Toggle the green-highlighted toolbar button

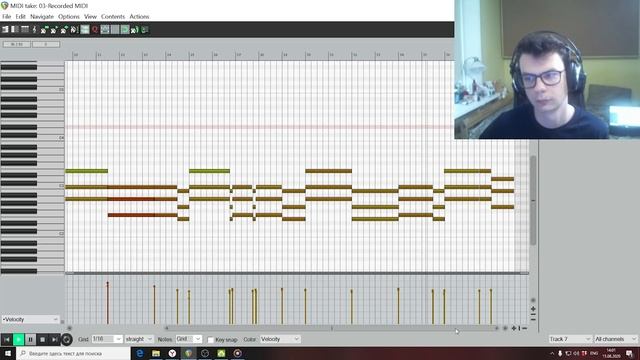click(125, 29)
